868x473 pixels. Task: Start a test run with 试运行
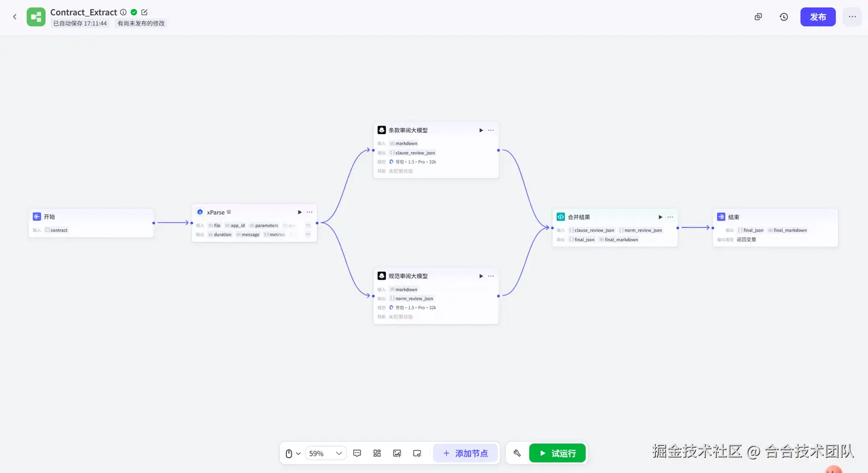click(558, 453)
